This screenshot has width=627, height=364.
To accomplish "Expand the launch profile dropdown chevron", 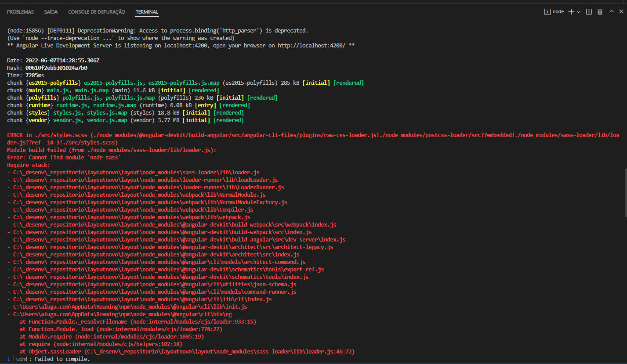I will (578, 12).
